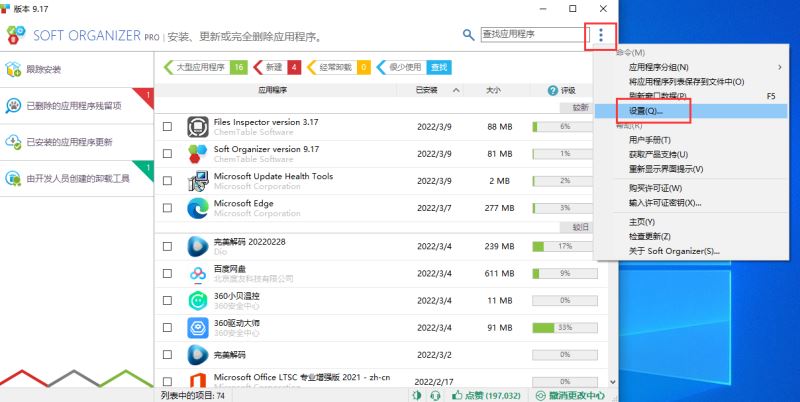Open the three-dot menu button
800x402 pixels.
click(601, 35)
